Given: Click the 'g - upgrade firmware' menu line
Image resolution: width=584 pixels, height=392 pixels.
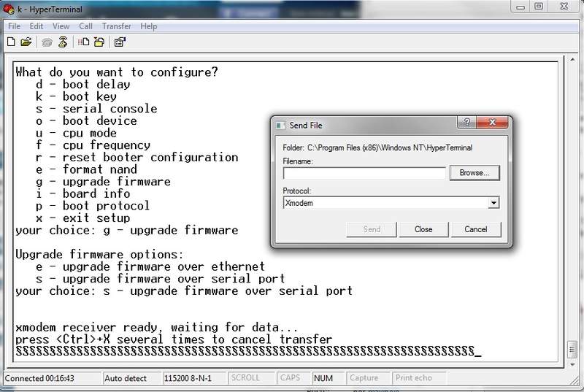Looking at the screenshot, I should tap(103, 182).
